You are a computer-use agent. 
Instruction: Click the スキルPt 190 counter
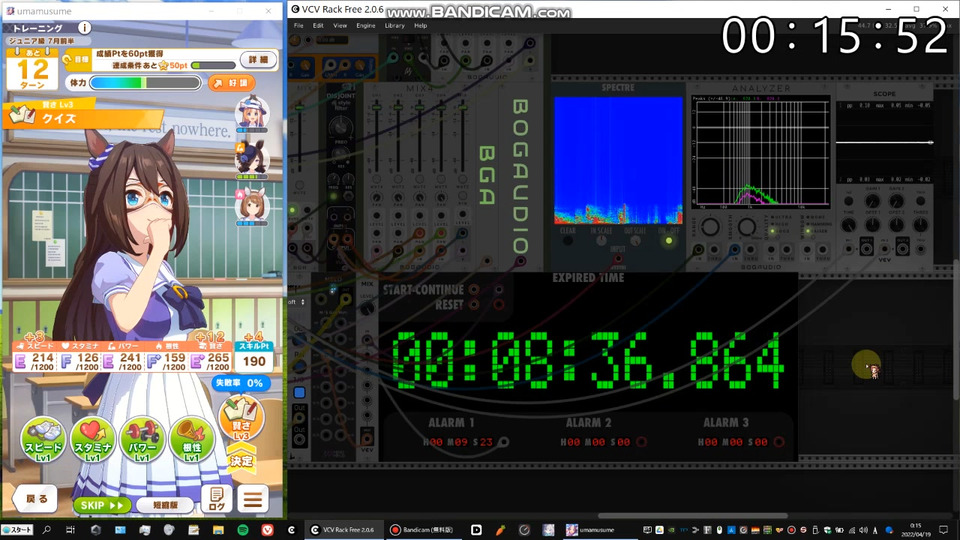click(254, 357)
